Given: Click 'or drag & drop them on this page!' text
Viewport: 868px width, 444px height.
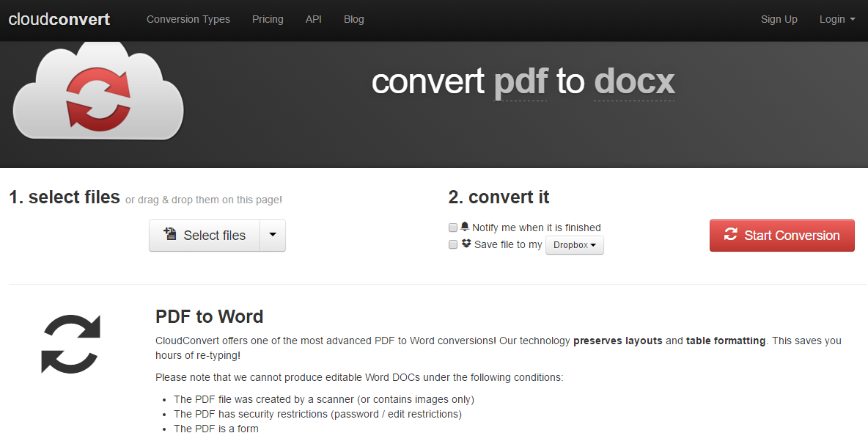Looking at the screenshot, I should tap(204, 200).
